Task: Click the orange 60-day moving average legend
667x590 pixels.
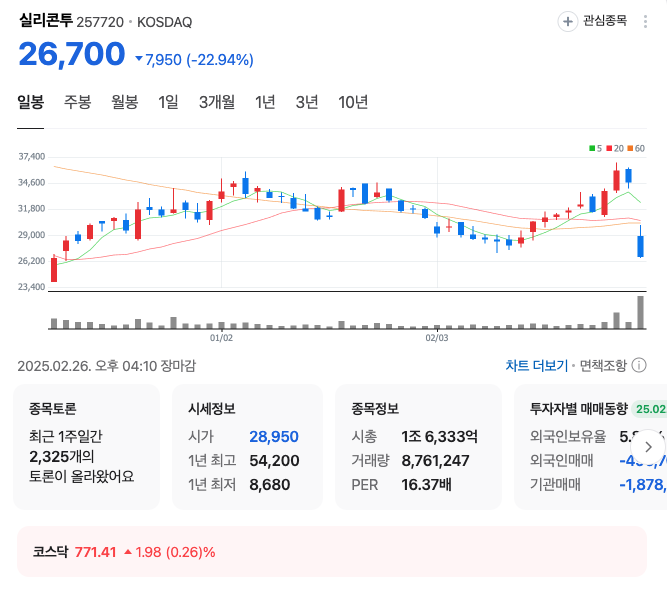Action: 636,148
